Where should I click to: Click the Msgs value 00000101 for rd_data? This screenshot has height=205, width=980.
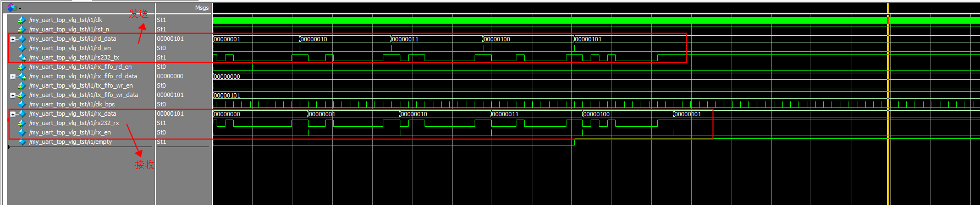tap(170, 39)
